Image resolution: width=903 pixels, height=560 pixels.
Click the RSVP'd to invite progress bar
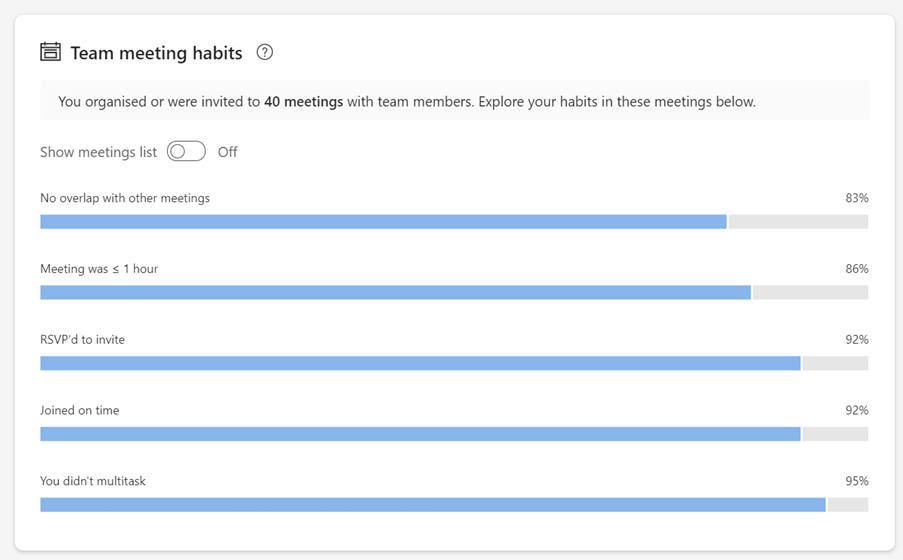click(453, 364)
